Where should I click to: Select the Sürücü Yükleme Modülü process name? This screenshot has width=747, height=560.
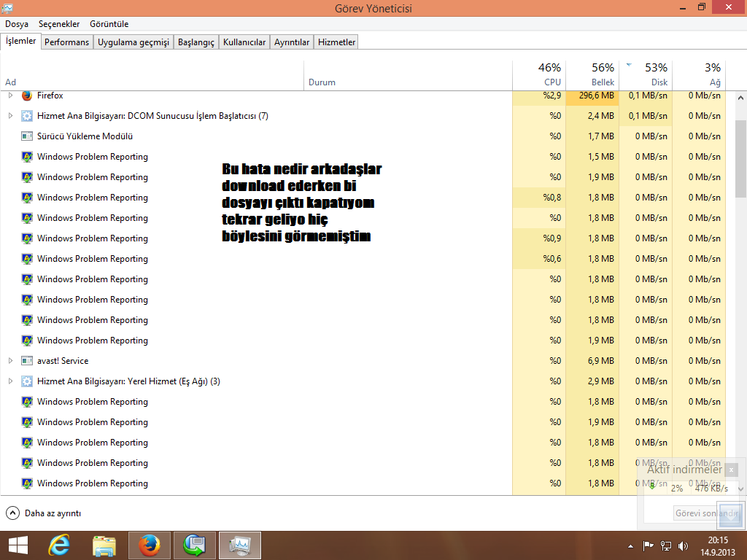(85, 136)
